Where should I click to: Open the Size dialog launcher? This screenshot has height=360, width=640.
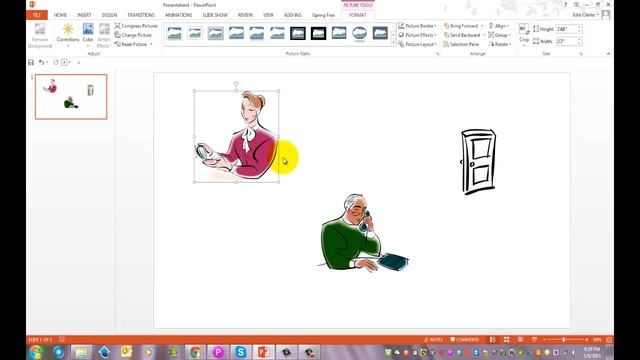point(581,54)
